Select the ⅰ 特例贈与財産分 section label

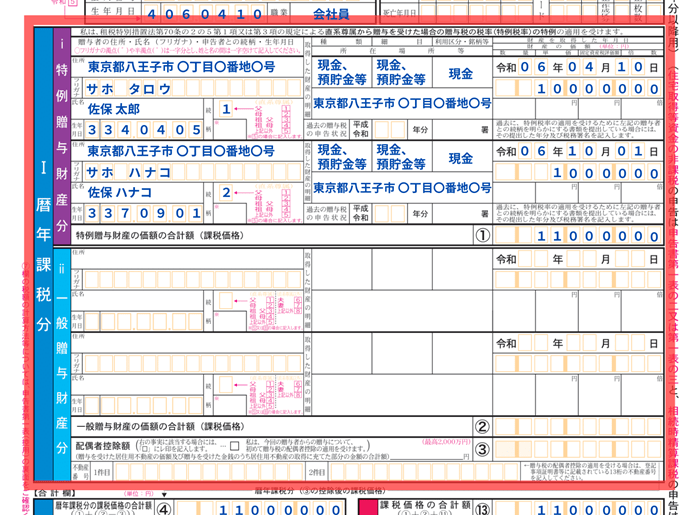pos(64,140)
